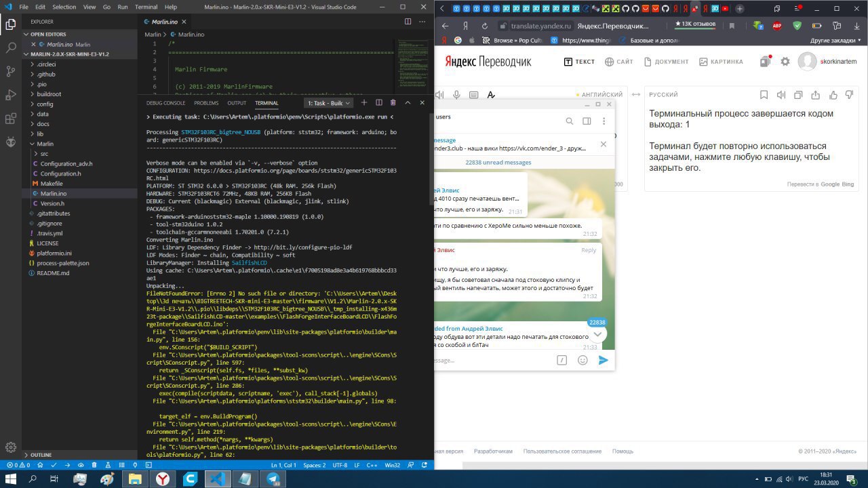Search in the Telegram chat
The image size is (868, 488).
(x=570, y=121)
